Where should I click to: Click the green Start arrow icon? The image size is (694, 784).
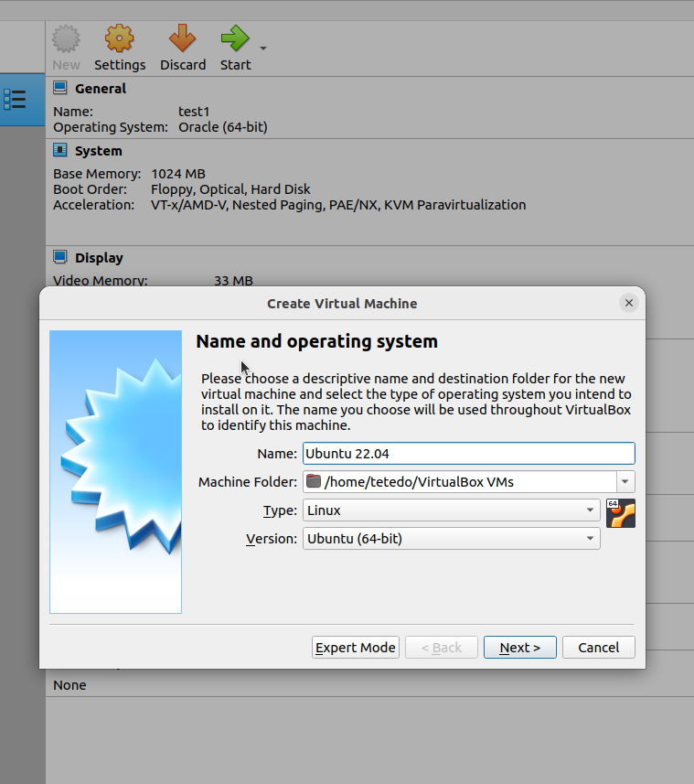[235, 39]
